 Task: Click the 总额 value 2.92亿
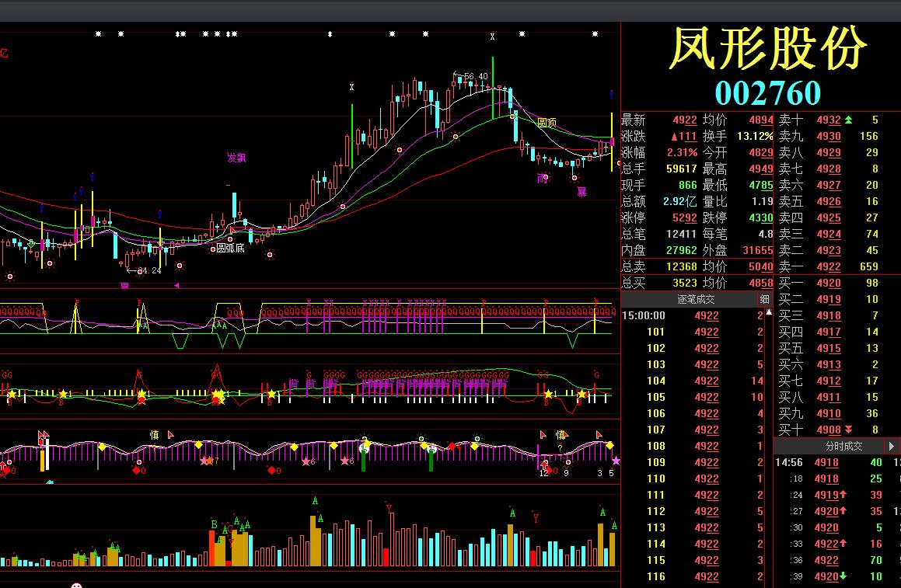click(679, 201)
